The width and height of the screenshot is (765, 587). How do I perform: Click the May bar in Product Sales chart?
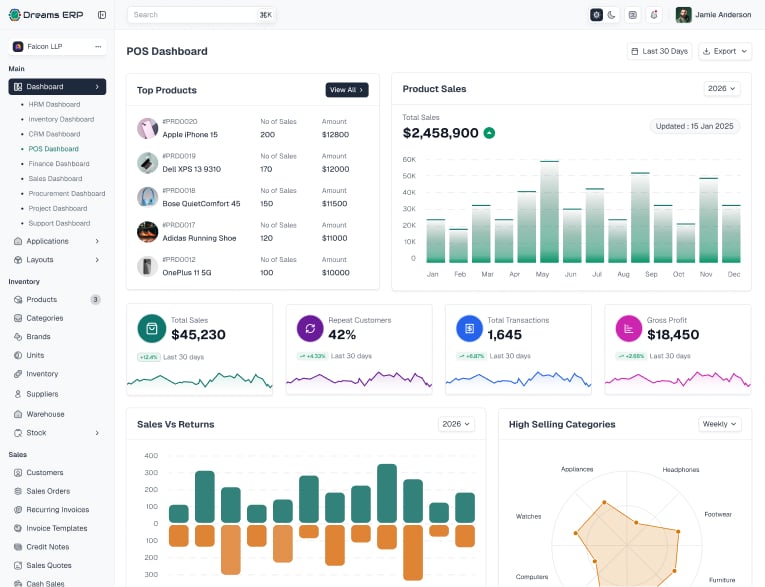[549, 212]
